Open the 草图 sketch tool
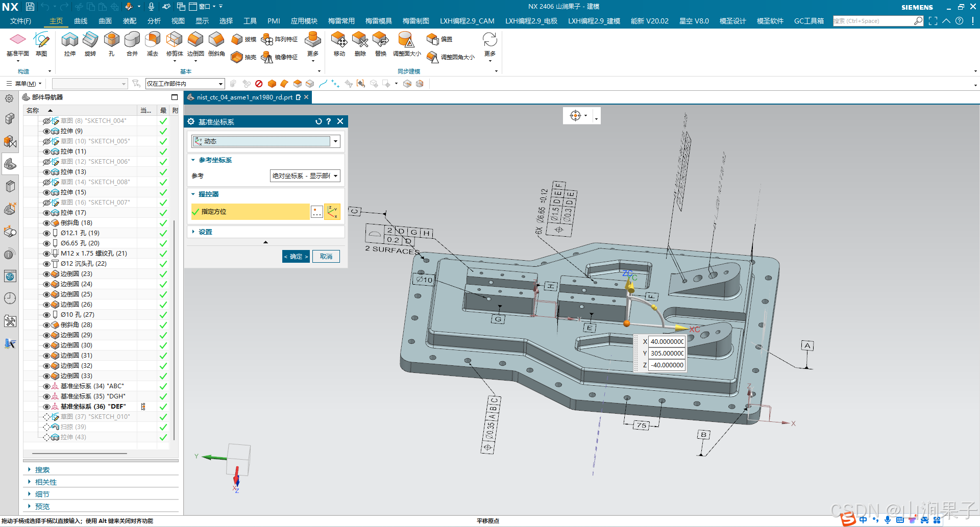The height and width of the screenshot is (527, 980). tap(41, 44)
